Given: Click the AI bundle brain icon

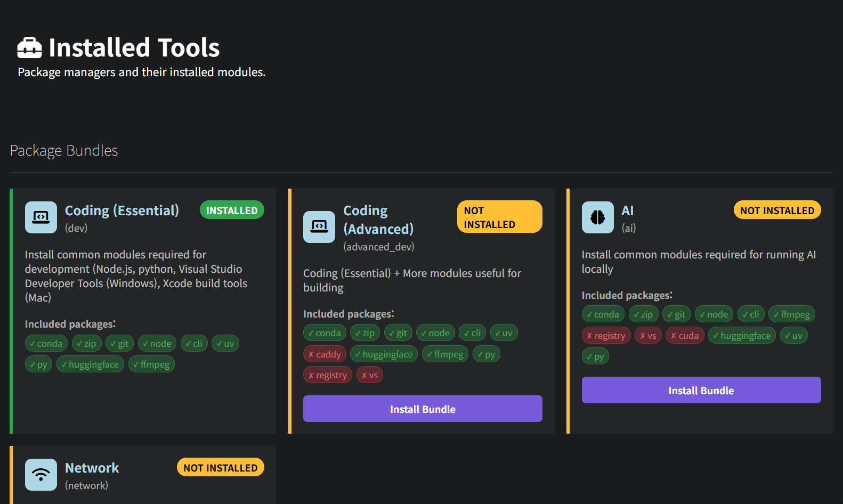Looking at the screenshot, I should click(x=598, y=217).
